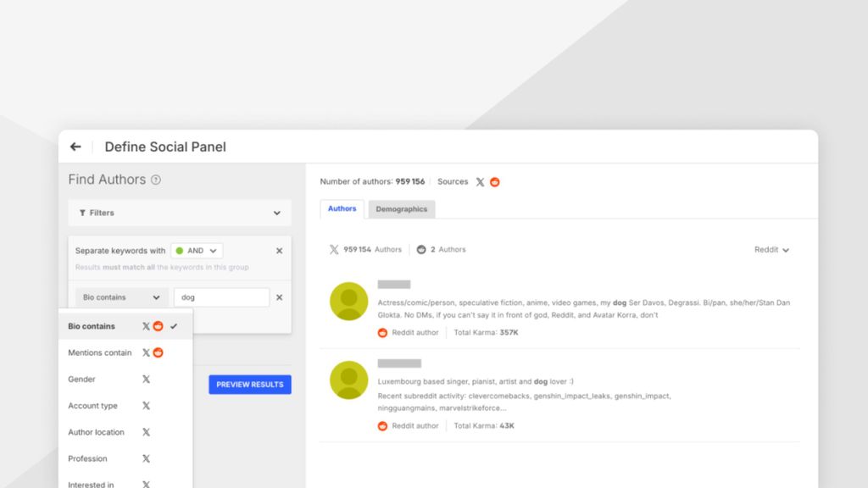Image resolution: width=868 pixels, height=488 pixels.
Task: Click the Reddit icon next to 2 Authors
Action: tap(421, 250)
